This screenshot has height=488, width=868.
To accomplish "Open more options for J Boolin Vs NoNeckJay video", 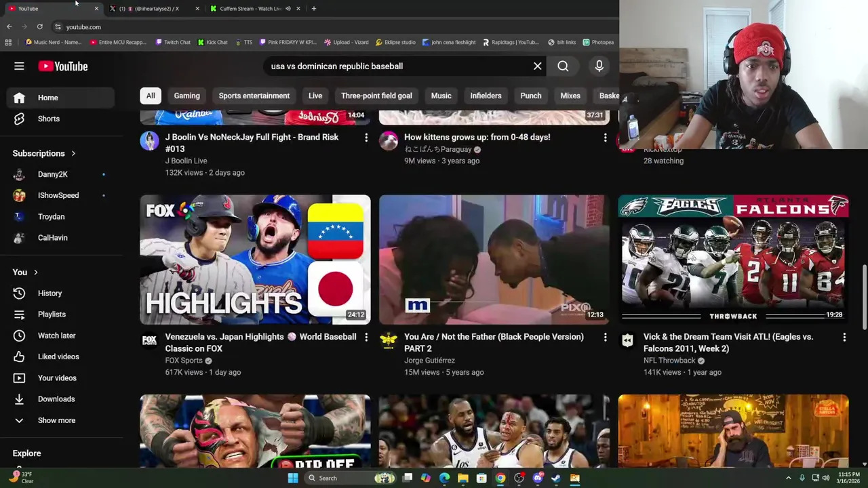I will pyautogui.click(x=366, y=138).
